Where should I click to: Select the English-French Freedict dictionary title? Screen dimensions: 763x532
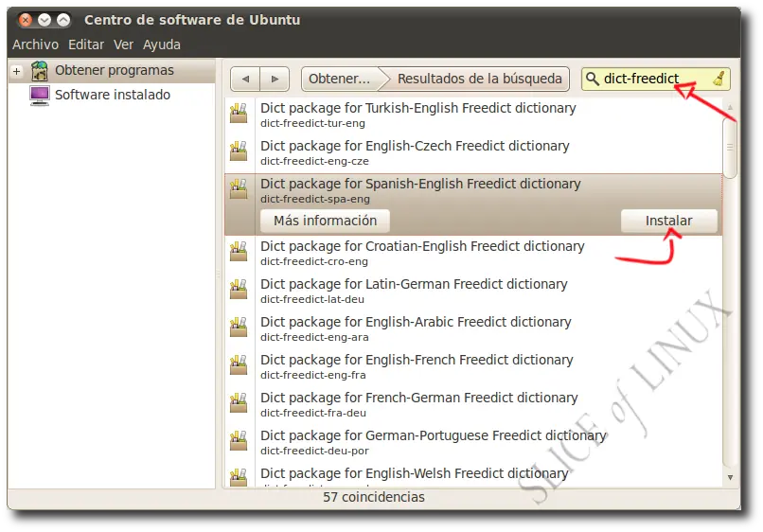point(417,360)
